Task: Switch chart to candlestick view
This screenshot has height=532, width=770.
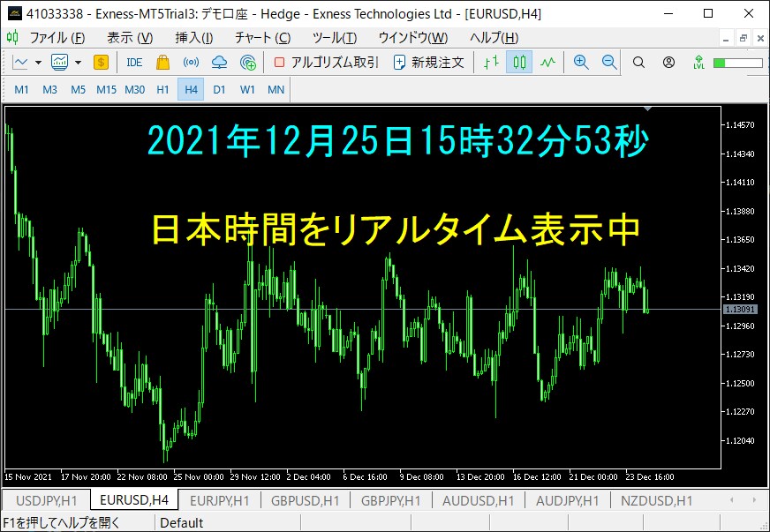Action: (x=519, y=63)
